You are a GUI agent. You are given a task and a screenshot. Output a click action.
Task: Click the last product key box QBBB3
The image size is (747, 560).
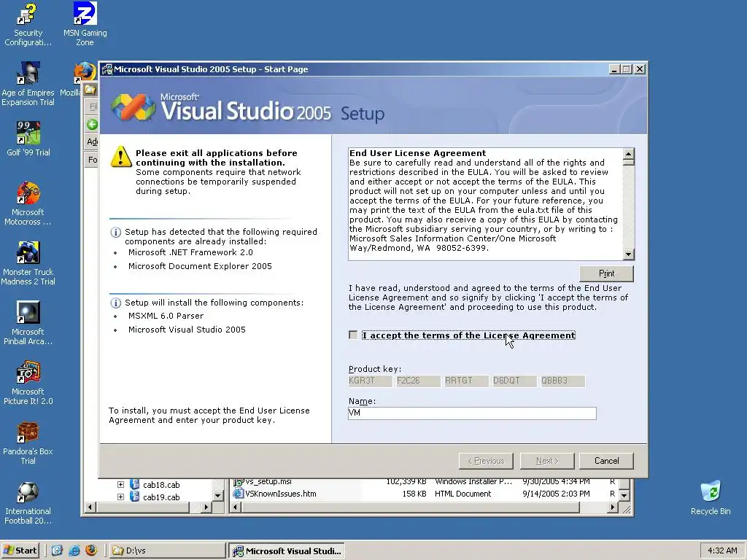(562, 381)
